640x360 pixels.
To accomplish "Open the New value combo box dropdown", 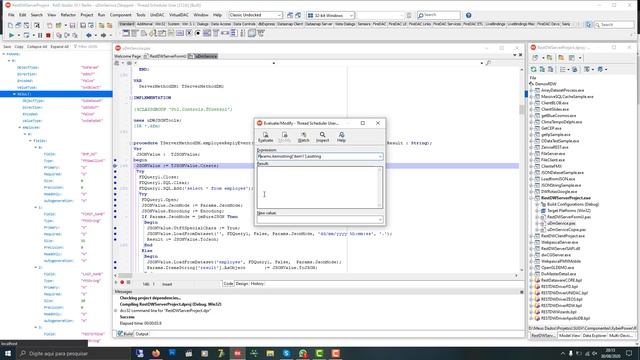I will [x=380, y=220].
